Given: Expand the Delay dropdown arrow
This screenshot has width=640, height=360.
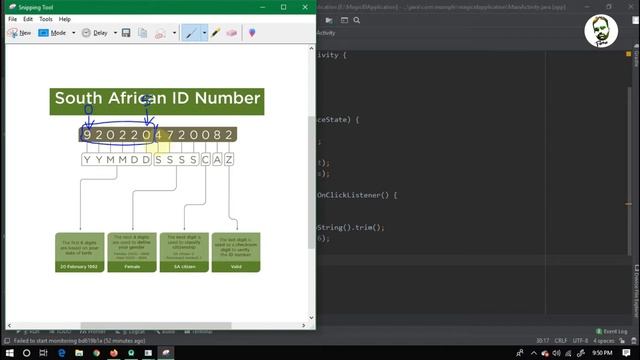Looking at the screenshot, I should [115, 33].
